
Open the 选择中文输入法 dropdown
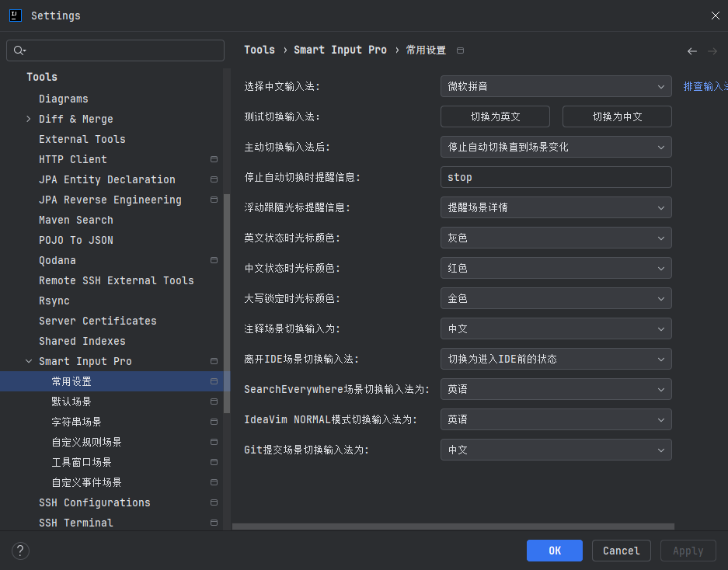pos(556,86)
